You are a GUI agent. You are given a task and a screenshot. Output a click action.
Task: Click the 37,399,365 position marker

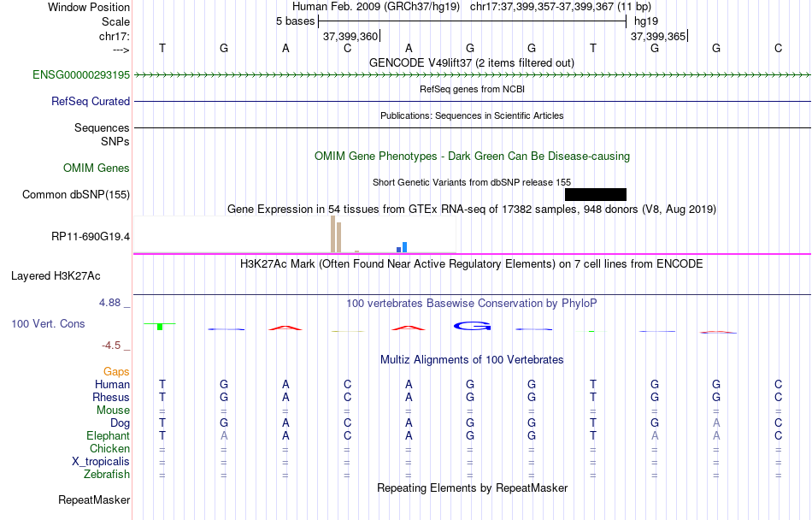pyautogui.click(x=658, y=36)
